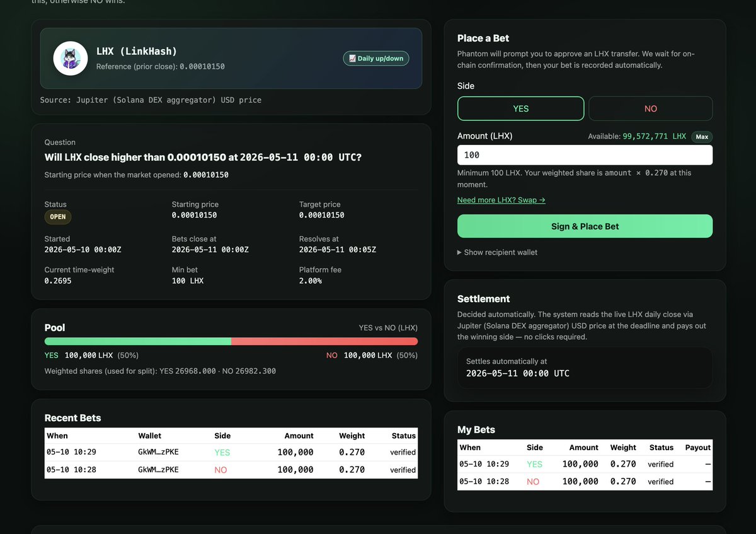Click the Platform fee 2.00% value
This screenshot has width=756, height=534.
tap(311, 281)
